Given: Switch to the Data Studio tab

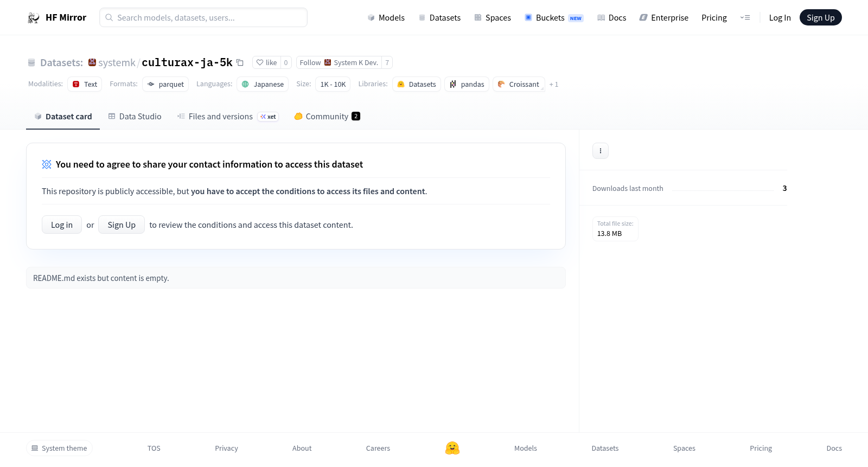Looking at the screenshot, I should 135,116.
